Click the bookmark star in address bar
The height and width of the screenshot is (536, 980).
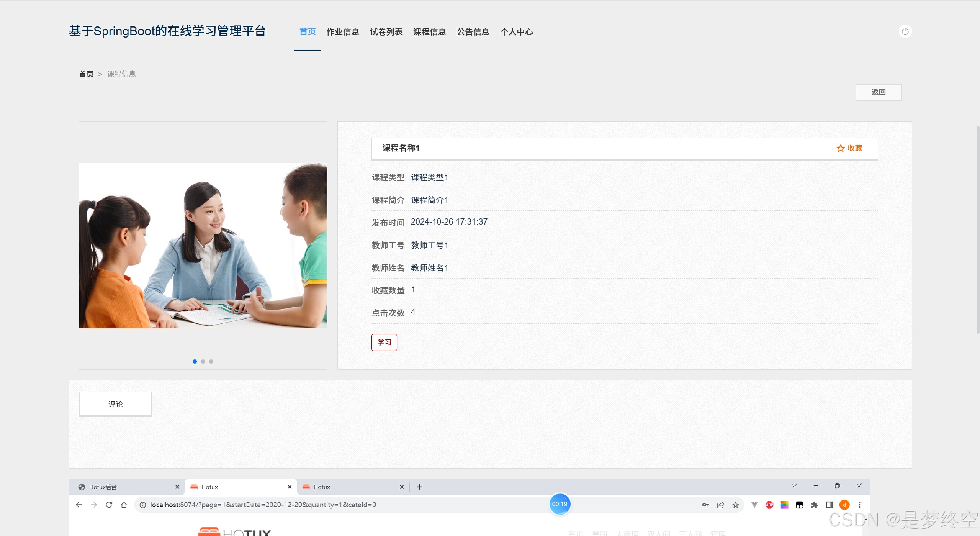(x=735, y=505)
